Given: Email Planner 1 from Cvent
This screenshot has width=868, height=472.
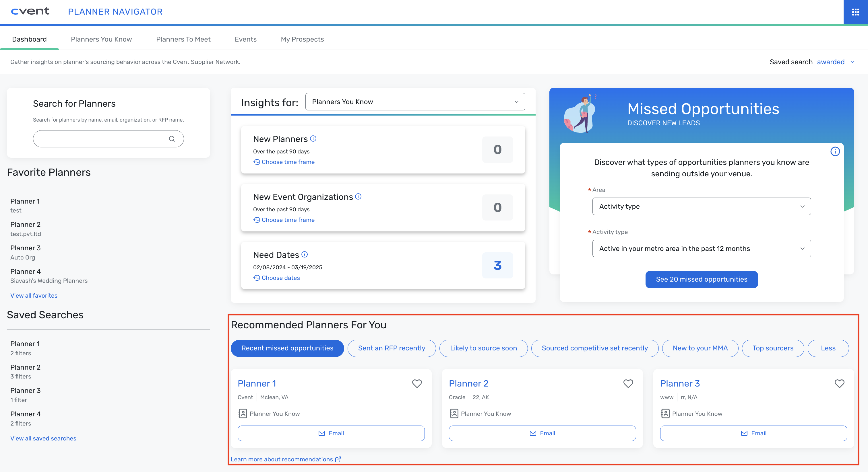Looking at the screenshot, I should pos(331,433).
